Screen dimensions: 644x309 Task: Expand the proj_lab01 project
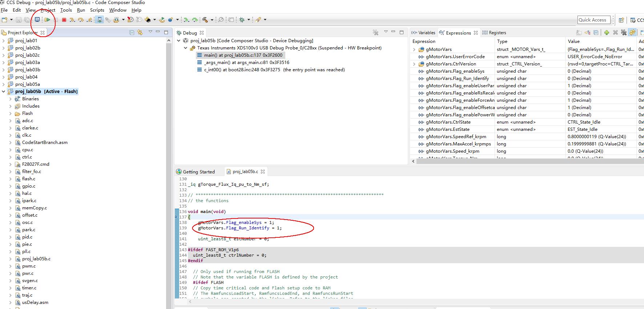pyautogui.click(x=4, y=41)
